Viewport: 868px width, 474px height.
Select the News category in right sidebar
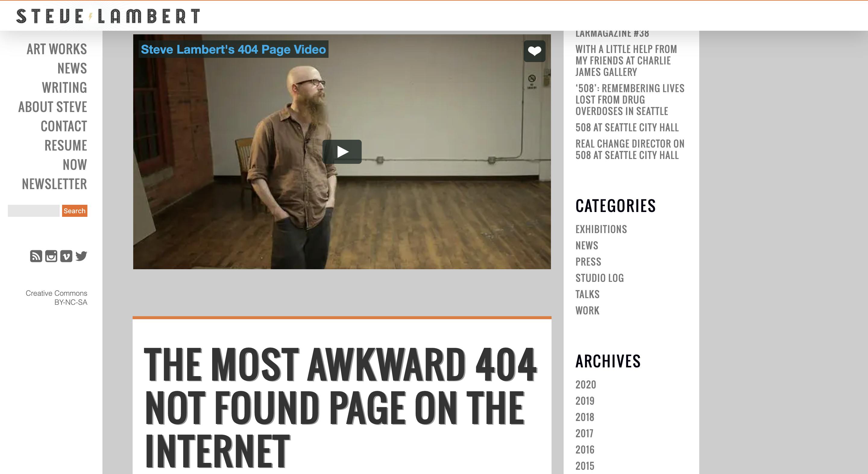[x=587, y=245]
